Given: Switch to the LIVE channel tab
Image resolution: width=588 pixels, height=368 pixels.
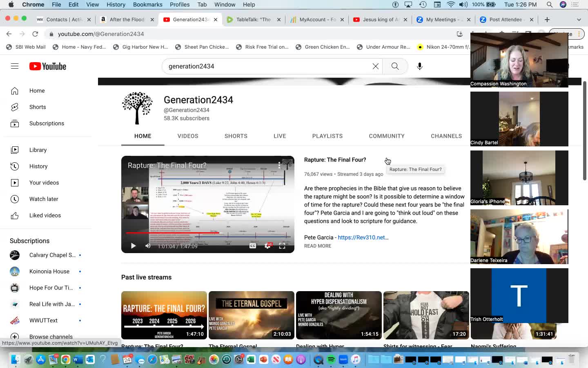Looking at the screenshot, I should (280, 136).
